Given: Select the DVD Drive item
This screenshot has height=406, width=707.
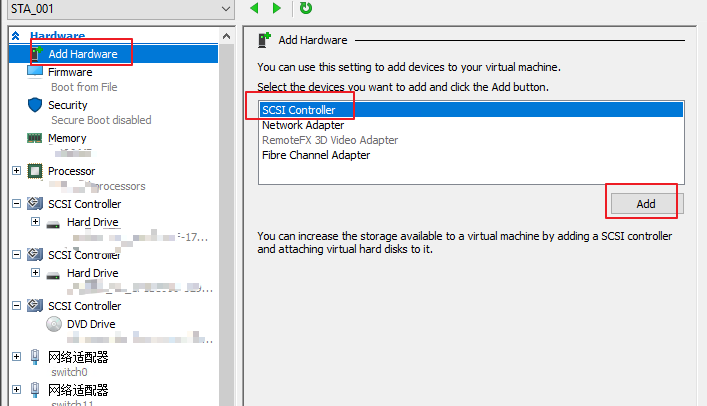Looking at the screenshot, I should point(91,324).
